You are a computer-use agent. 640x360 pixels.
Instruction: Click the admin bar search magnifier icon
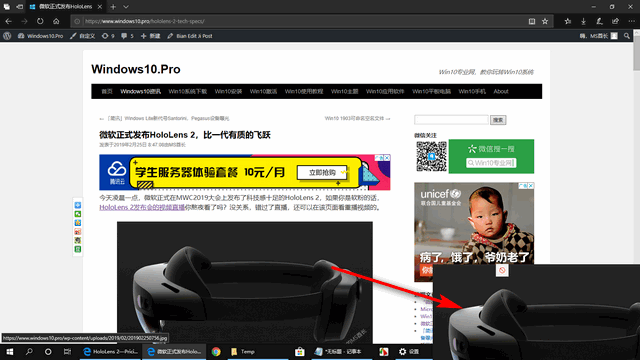pyautogui.click(x=627, y=36)
